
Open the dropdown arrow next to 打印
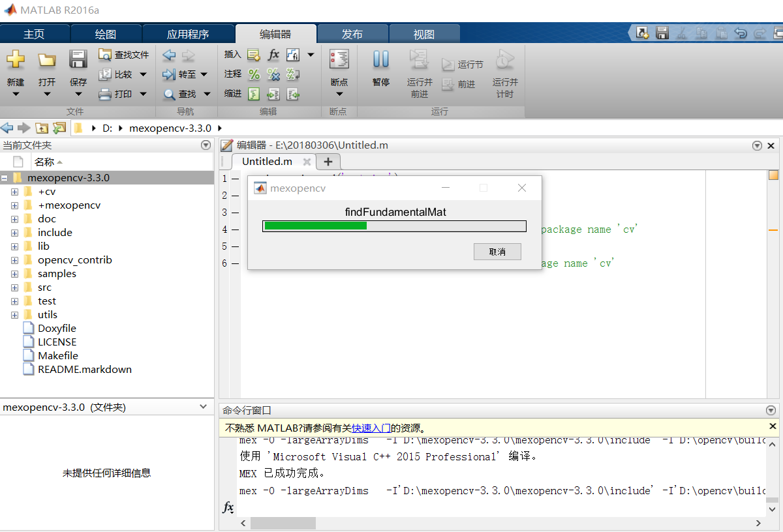[143, 94]
